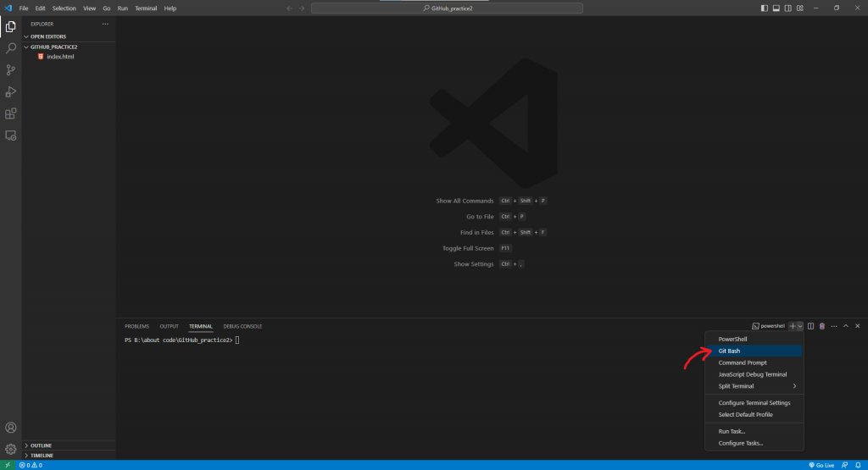Select the Select Default Profile menu entry
The height and width of the screenshot is (470, 868).
[754, 415]
